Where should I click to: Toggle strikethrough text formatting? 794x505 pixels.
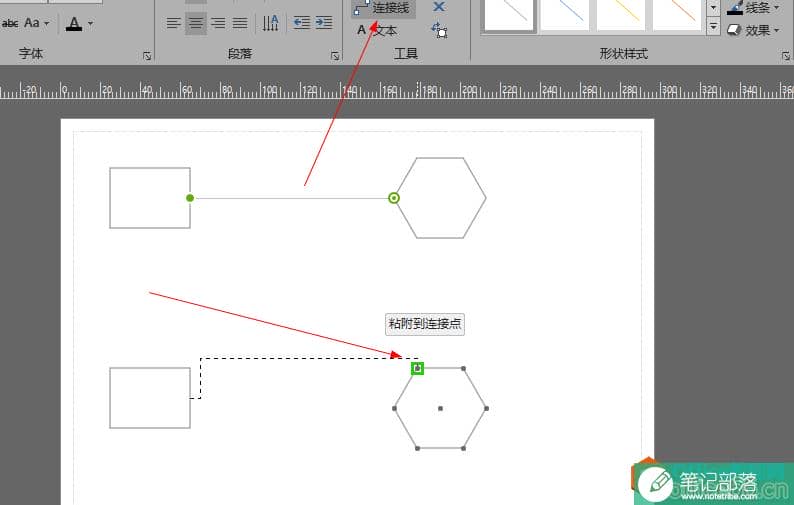click(10, 23)
